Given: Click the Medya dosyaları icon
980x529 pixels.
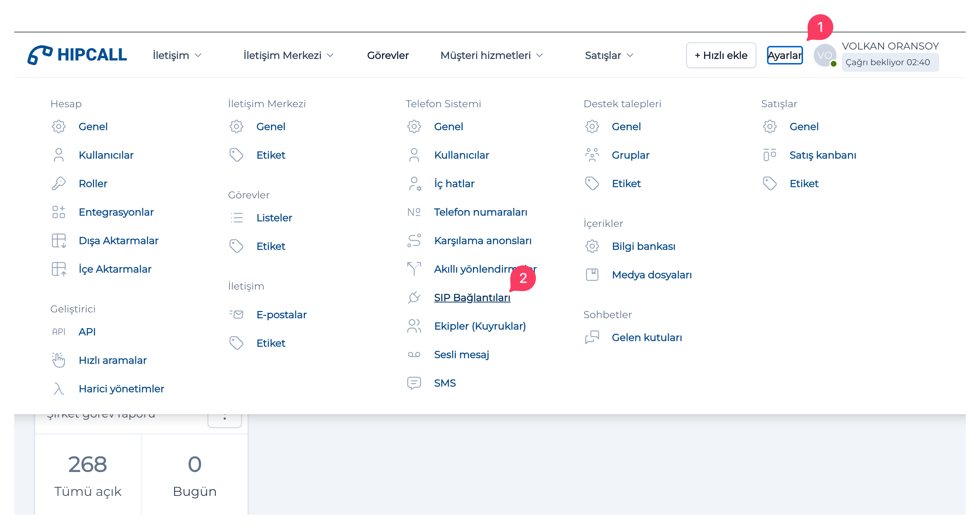Looking at the screenshot, I should (x=592, y=274).
